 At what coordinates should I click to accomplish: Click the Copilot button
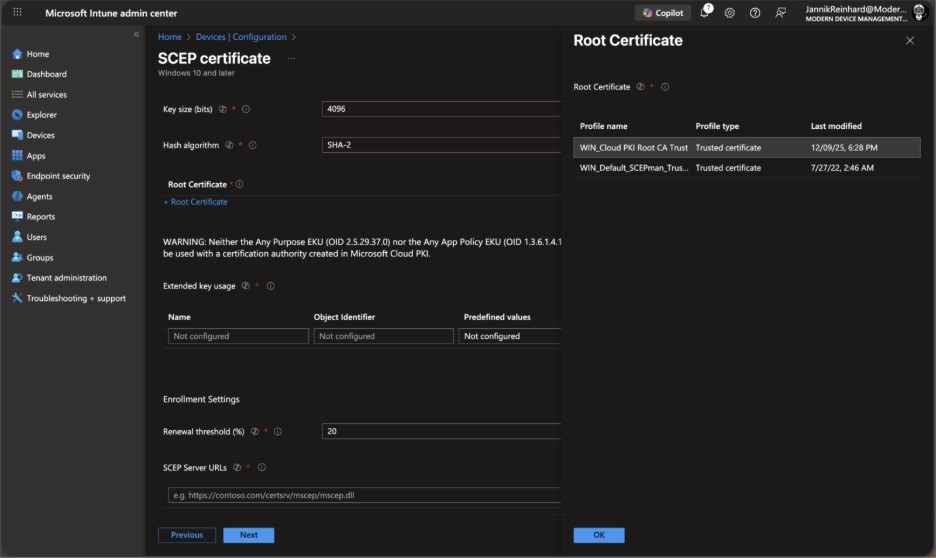tap(663, 12)
